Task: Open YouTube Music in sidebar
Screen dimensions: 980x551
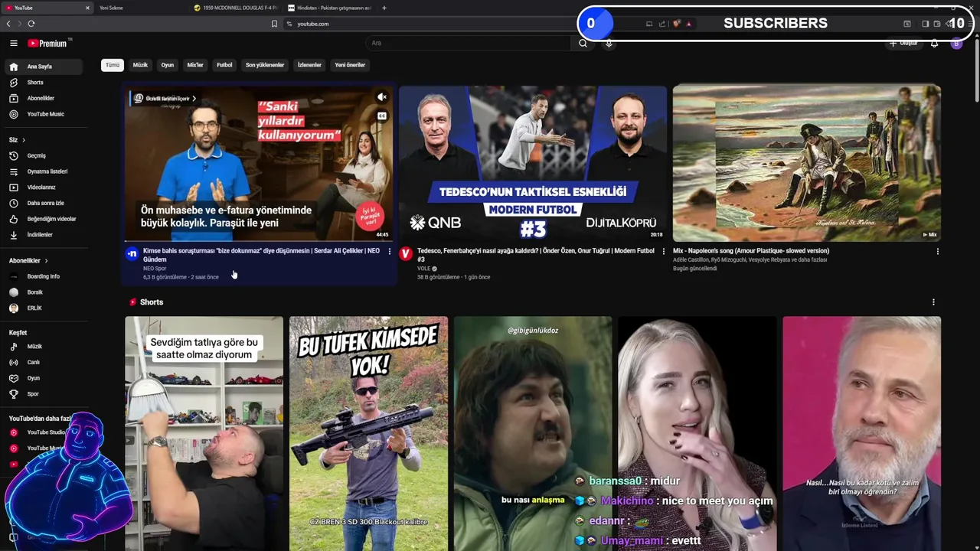Action: coord(44,114)
